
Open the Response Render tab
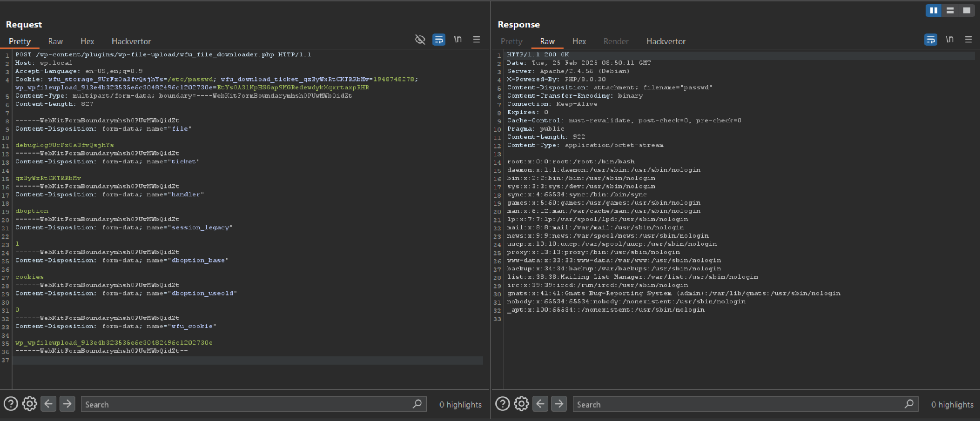click(x=616, y=41)
